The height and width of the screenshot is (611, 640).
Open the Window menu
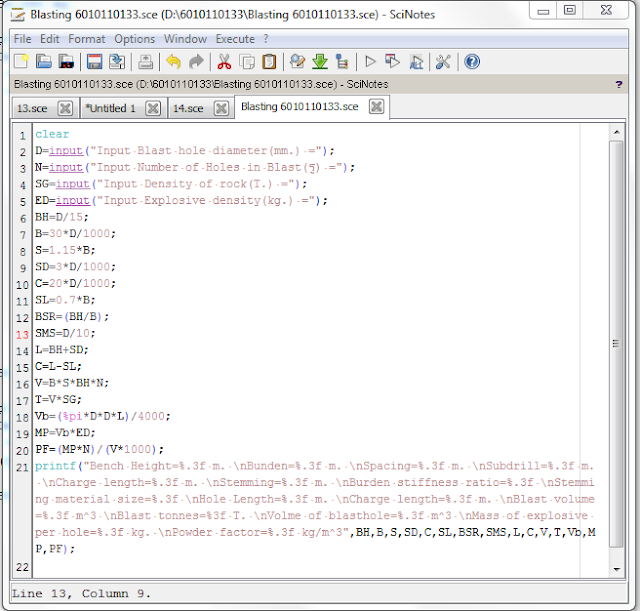coord(185,39)
